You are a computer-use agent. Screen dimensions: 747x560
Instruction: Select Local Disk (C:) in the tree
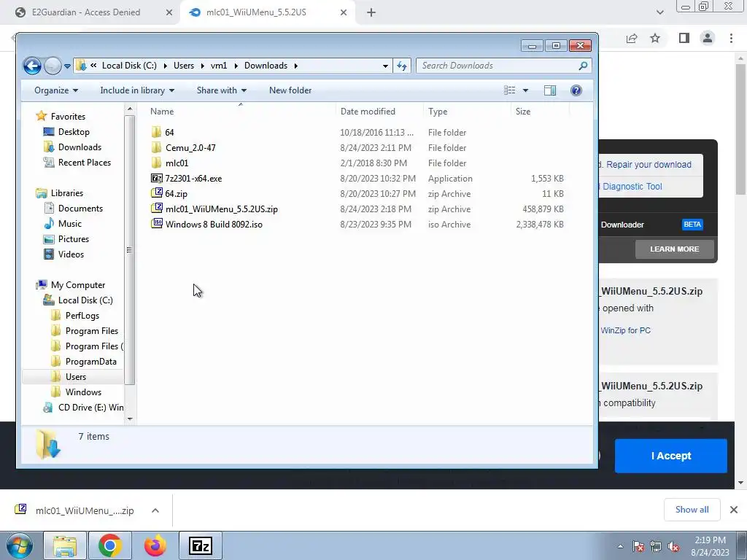(85, 300)
